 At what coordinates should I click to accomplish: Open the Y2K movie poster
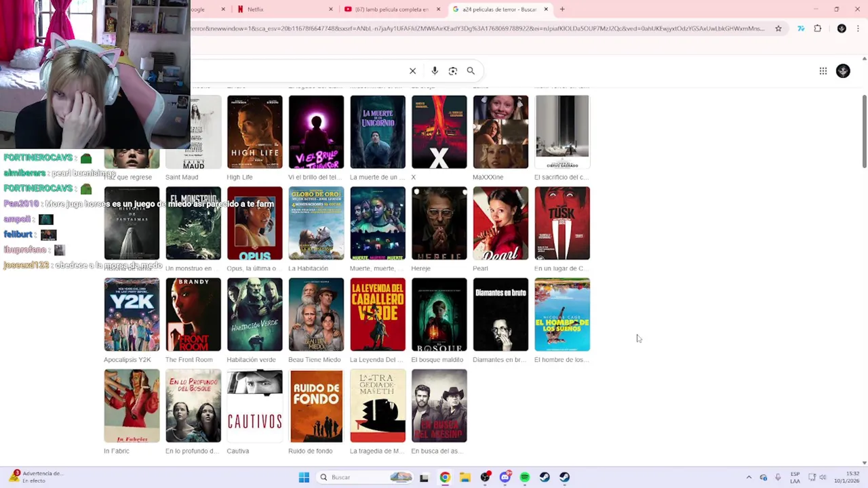point(132,314)
